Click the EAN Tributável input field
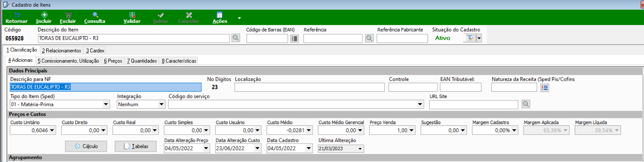Image resolution: width=644 pixels, height=162 pixels. click(460, 87)
